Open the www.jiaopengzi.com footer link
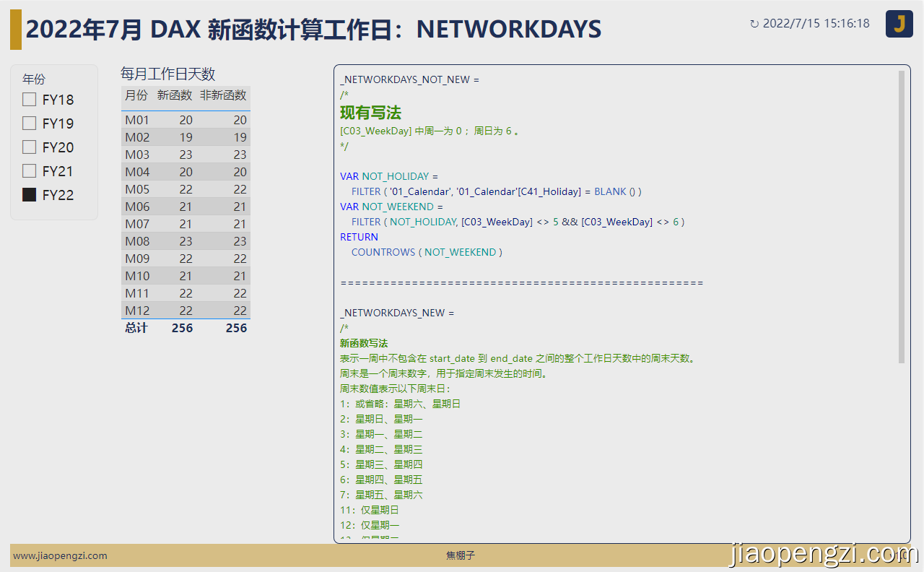The height and width of the screenshot is (572, 924). click(61, 556)
